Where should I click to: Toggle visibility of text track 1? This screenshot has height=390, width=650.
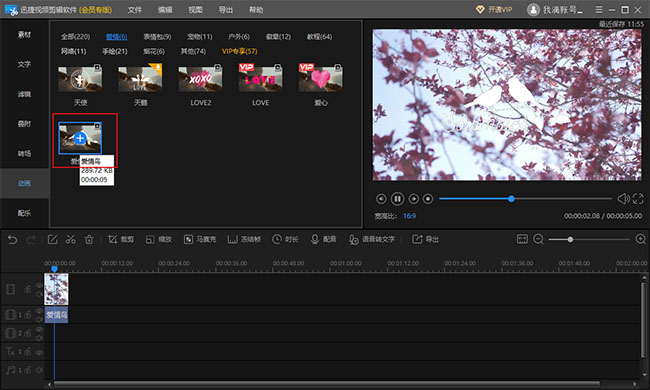[39, 352]
